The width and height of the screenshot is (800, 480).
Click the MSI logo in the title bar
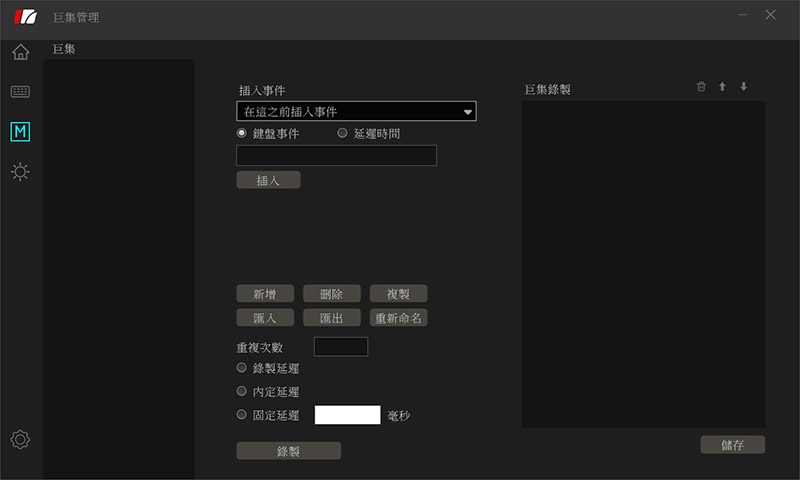[26, 17]
